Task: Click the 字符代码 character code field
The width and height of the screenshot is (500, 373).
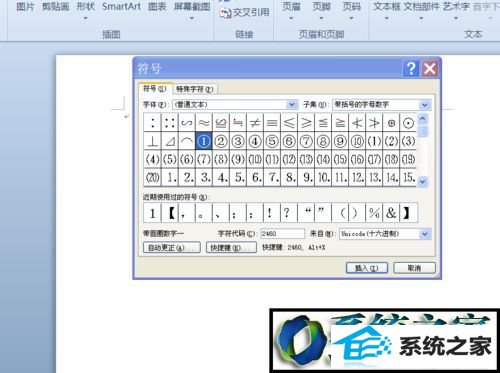Action: point(282,234)
